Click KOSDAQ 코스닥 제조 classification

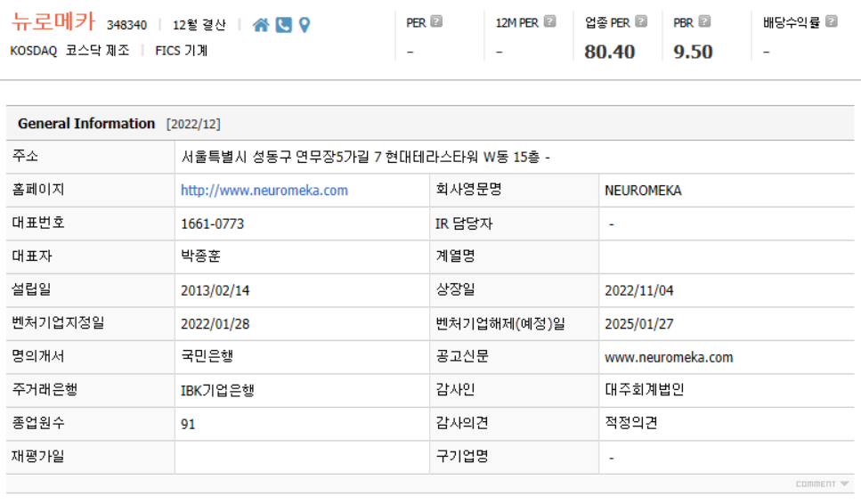tap(69, 51)
